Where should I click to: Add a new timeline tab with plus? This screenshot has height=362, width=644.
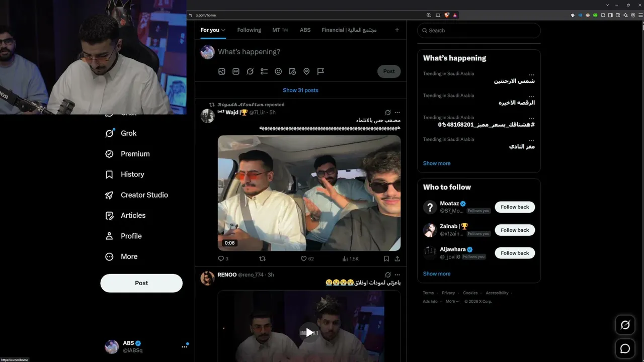(397, 30)
